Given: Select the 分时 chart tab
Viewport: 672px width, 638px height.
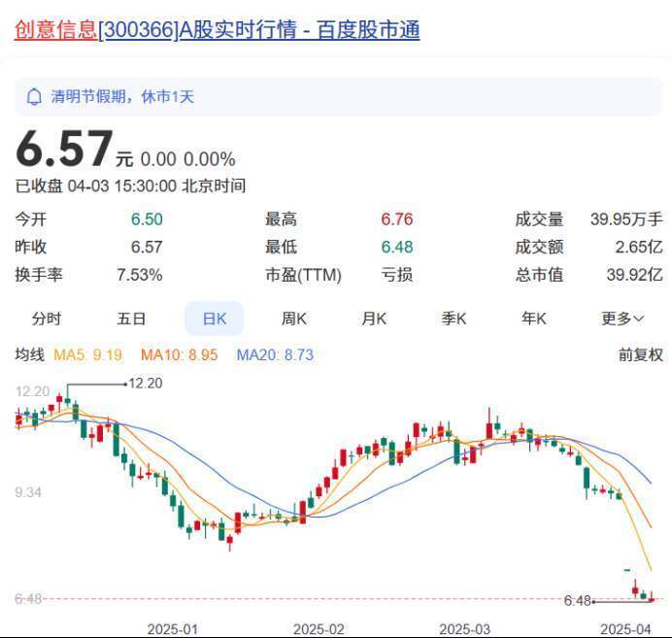Looking at the screenshot, I should coord(47,319).
